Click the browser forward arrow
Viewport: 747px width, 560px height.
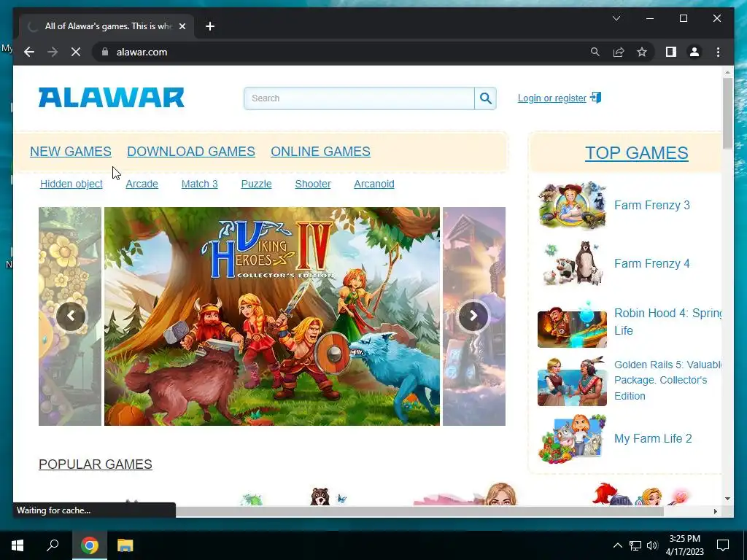[x=53, y=52]
